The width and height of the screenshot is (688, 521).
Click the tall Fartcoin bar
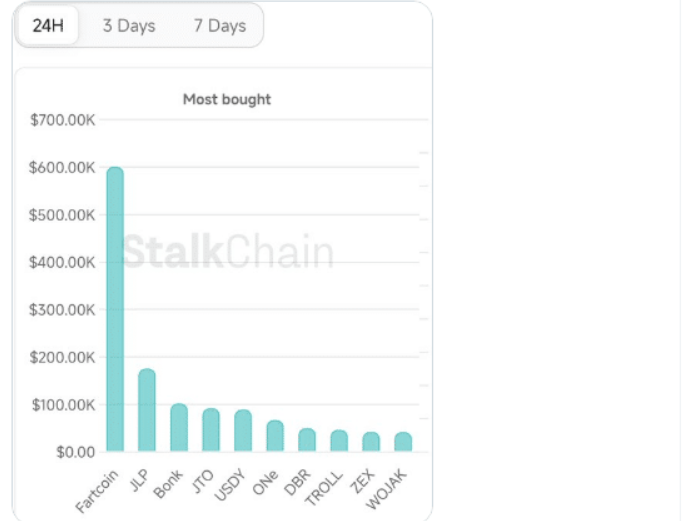point(115,310)
